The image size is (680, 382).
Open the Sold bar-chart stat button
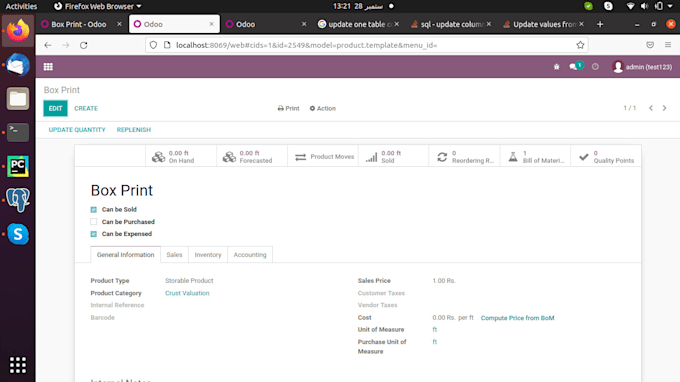tap(394, 157)
